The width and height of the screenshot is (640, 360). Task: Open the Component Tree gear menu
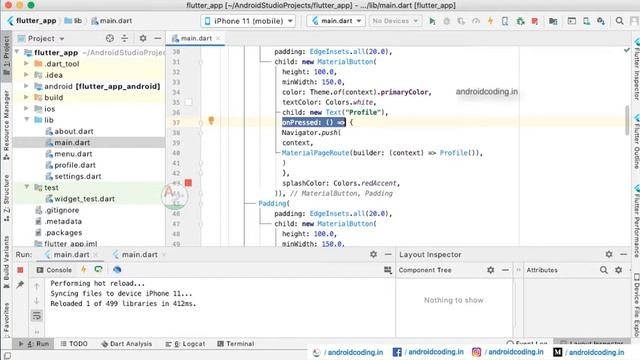coord(491,270)
